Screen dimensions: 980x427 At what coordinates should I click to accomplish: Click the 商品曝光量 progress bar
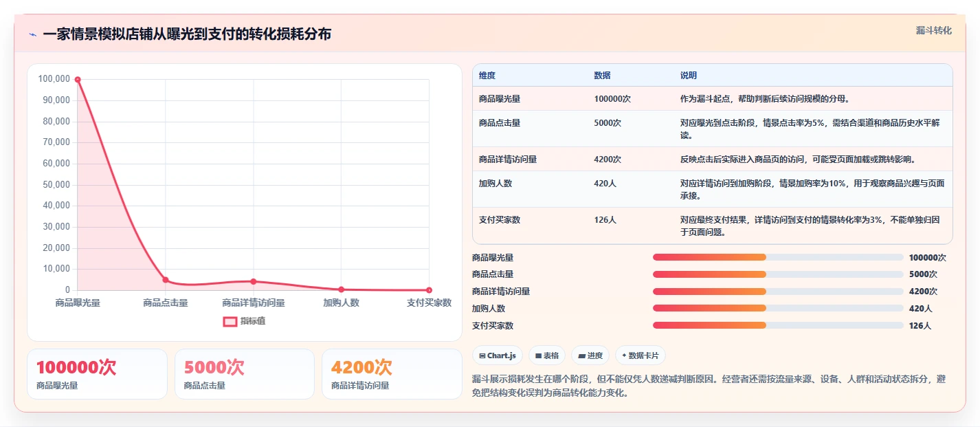(x=778, y=257)
